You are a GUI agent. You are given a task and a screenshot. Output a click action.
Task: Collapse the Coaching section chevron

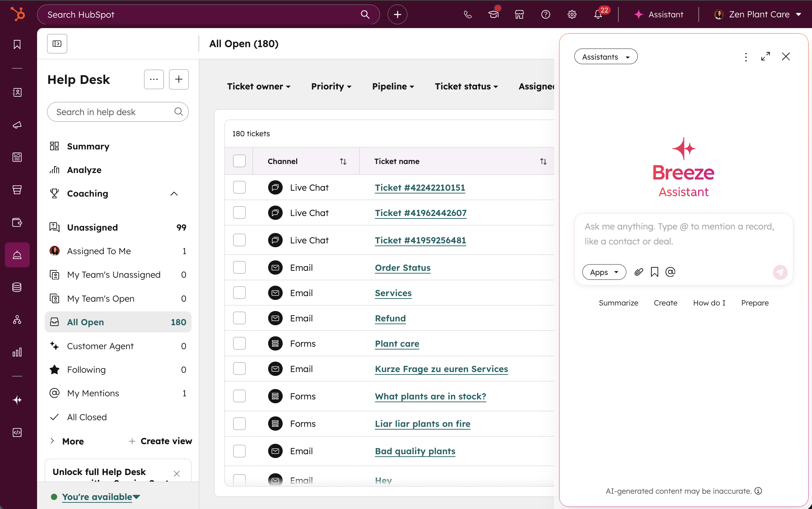(174, 194)
